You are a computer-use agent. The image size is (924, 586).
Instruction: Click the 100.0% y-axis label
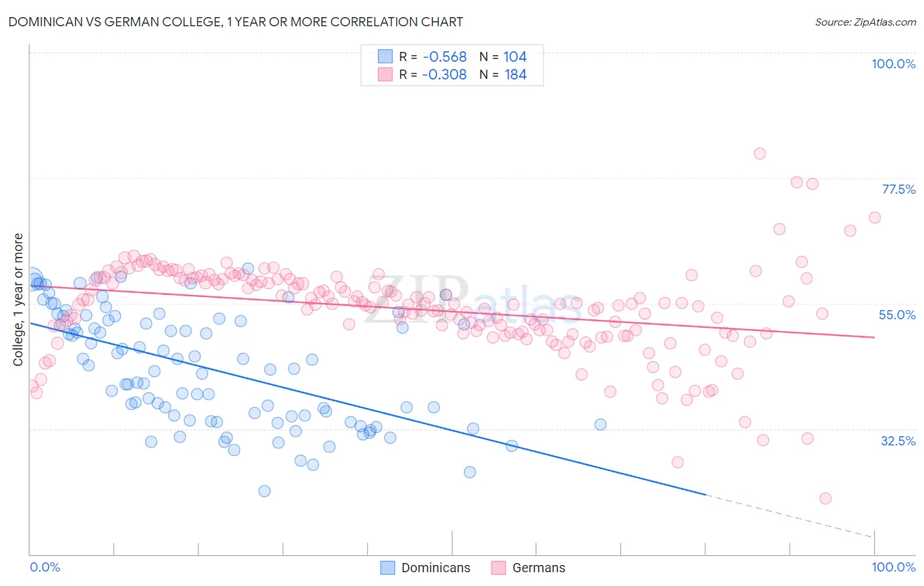[893, 64]
